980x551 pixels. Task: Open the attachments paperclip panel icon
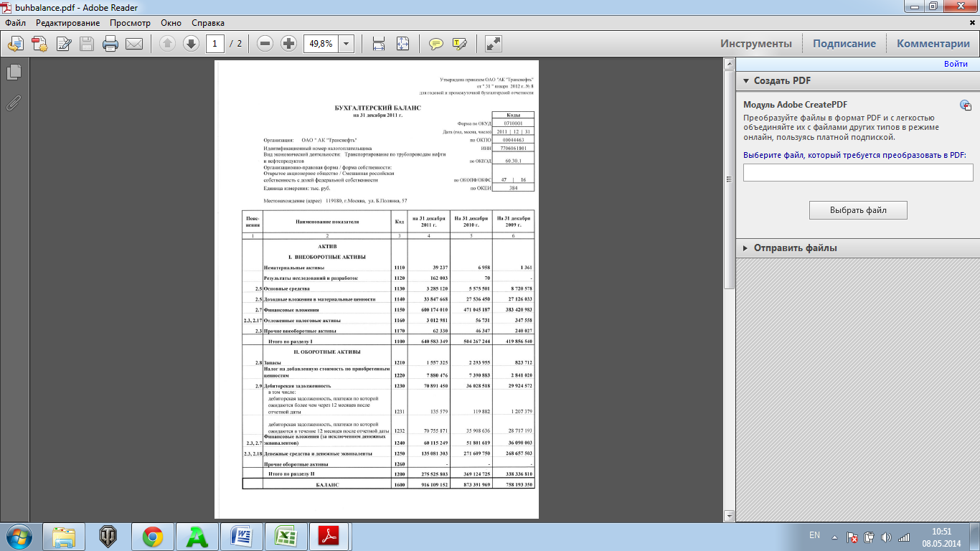point(14,102)
